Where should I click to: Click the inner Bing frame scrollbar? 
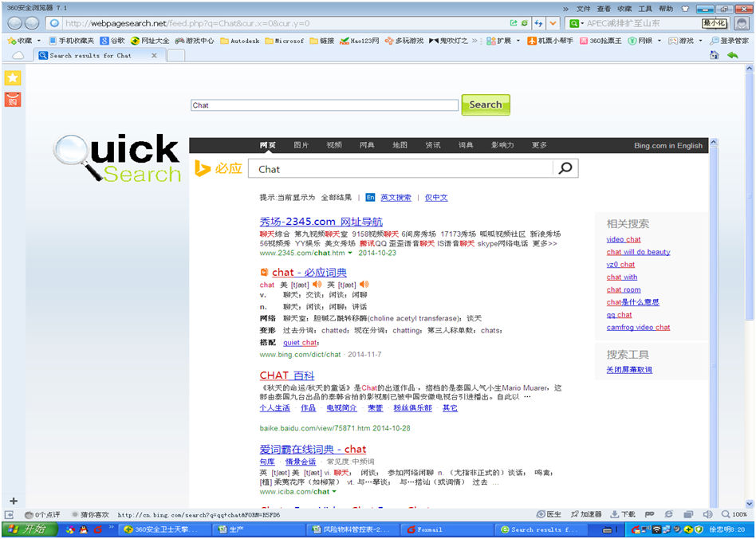click(x=714, y=323)
